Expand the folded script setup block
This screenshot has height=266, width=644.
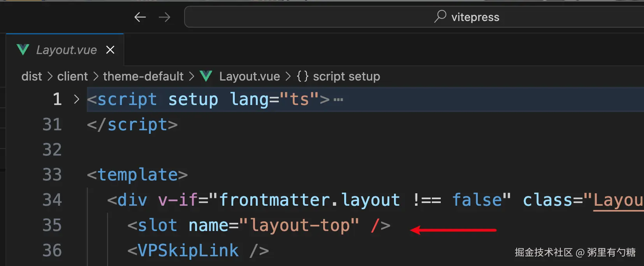click(77, 100)
